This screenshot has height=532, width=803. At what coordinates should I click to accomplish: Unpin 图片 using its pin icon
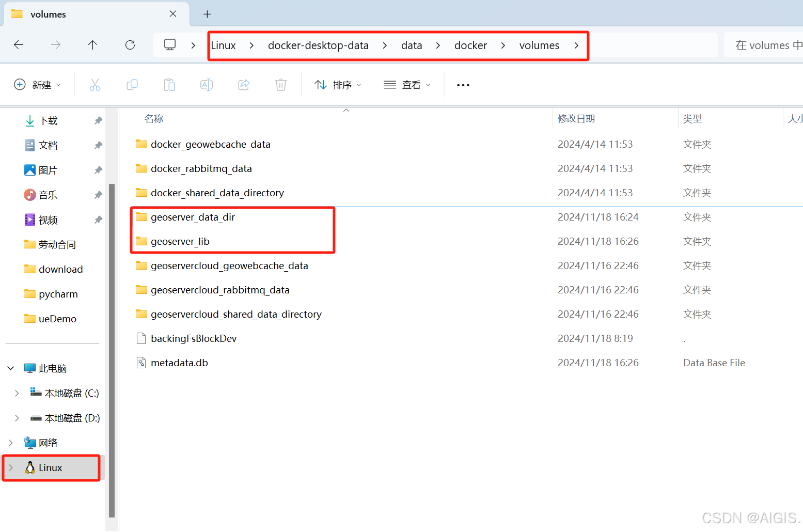pos(98,170)
